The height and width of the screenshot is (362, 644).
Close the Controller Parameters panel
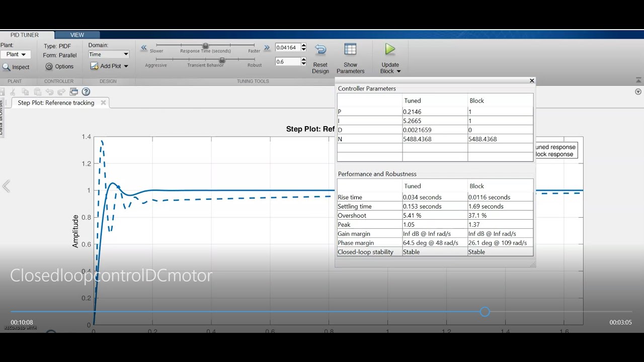coord(532,80)
